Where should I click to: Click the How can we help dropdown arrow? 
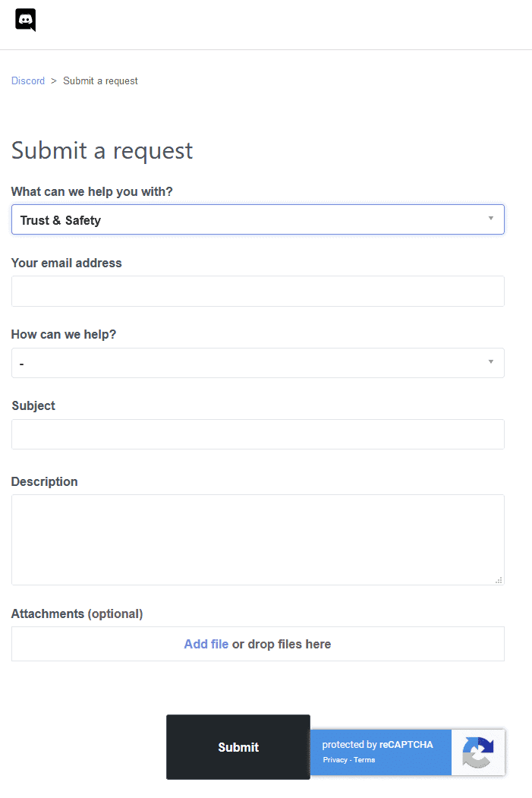(491, 363)
